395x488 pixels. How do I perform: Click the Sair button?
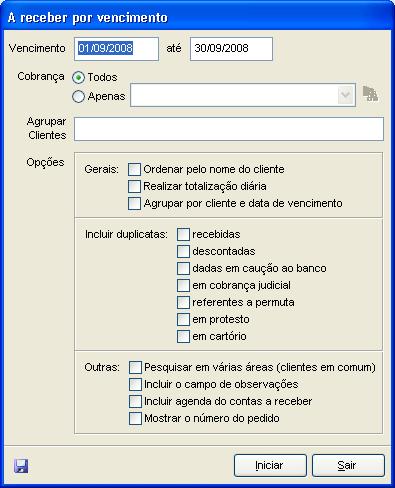point(348,465)
